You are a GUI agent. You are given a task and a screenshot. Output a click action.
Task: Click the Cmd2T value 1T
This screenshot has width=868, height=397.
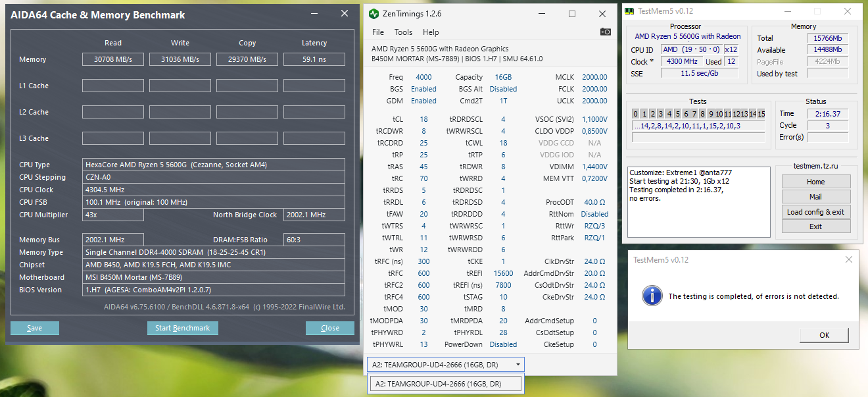[503, 101]
